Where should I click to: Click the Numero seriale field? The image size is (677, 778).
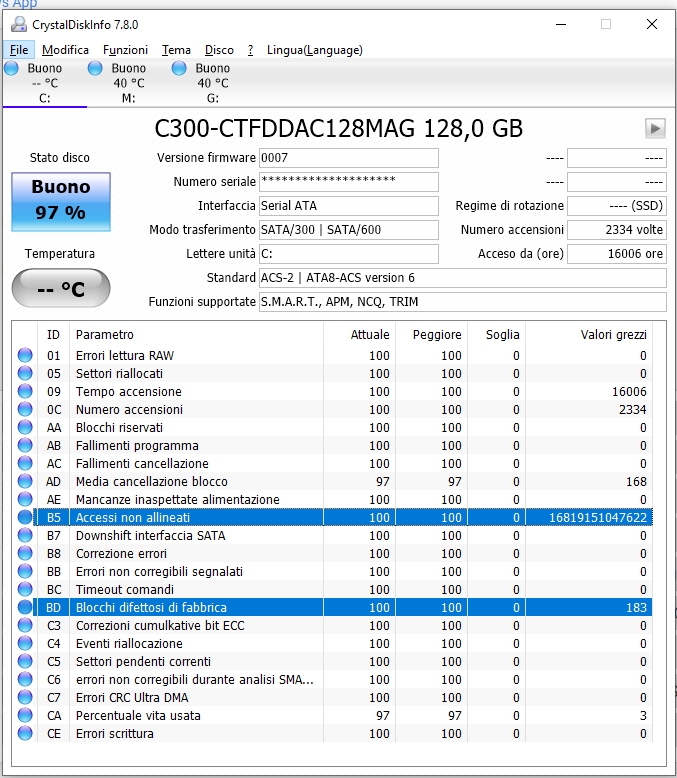coord(348,182)
